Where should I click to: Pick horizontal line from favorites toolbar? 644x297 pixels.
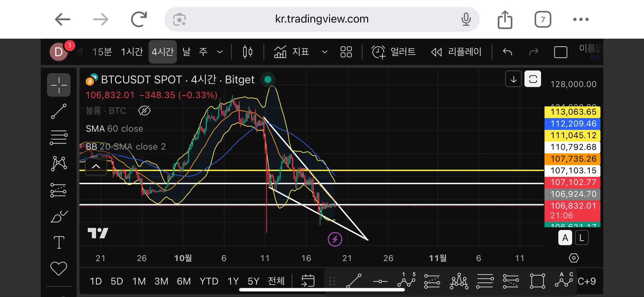point(380,281)
